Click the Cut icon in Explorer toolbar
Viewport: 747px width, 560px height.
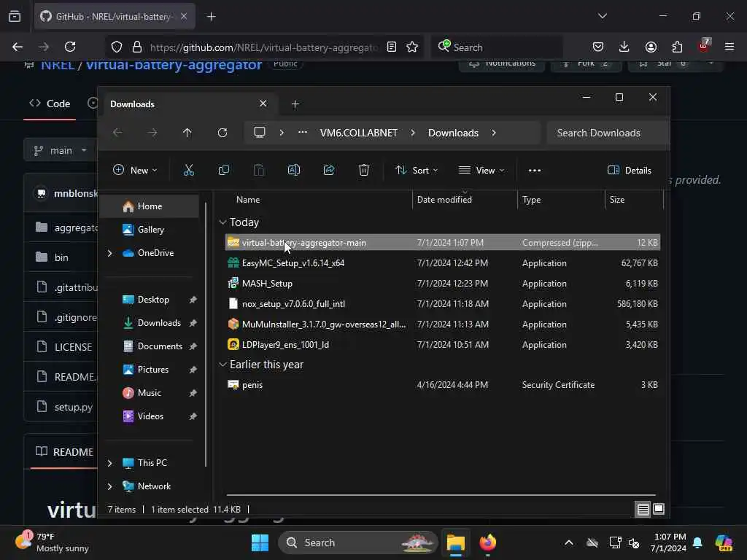pyautogui.click(x=189, y=170)
